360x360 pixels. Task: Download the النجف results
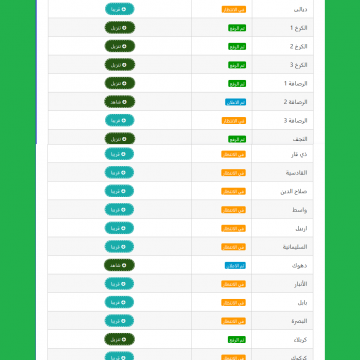[x=120, y=139]
